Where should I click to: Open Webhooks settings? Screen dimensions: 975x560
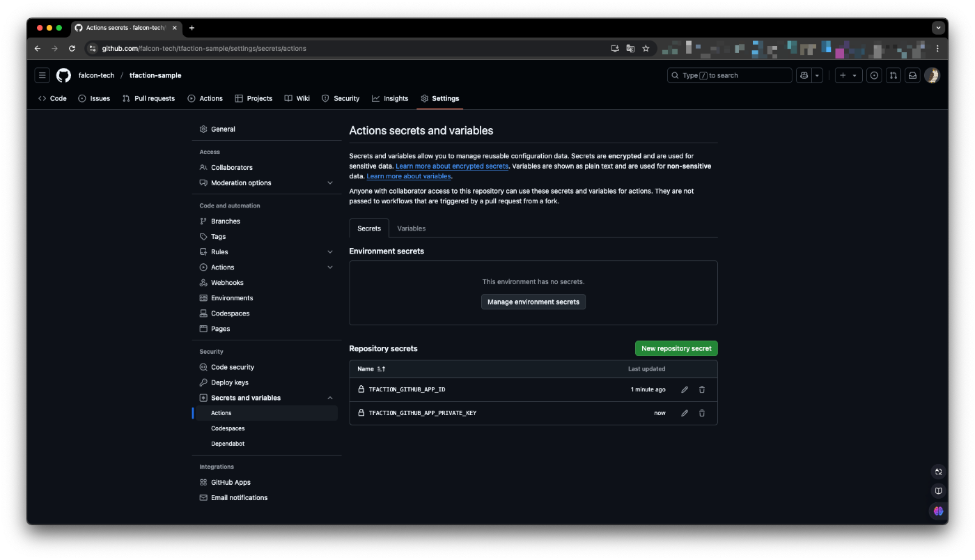(265, 282)
